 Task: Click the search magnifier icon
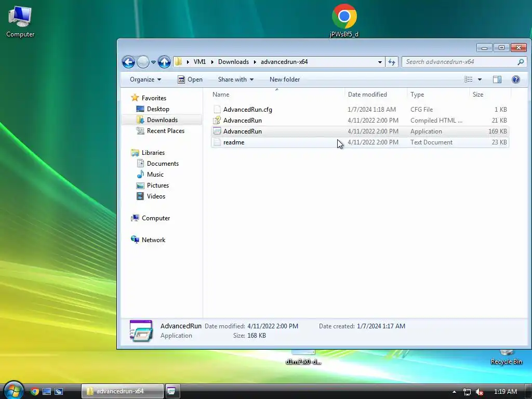(x=521, y=62)
